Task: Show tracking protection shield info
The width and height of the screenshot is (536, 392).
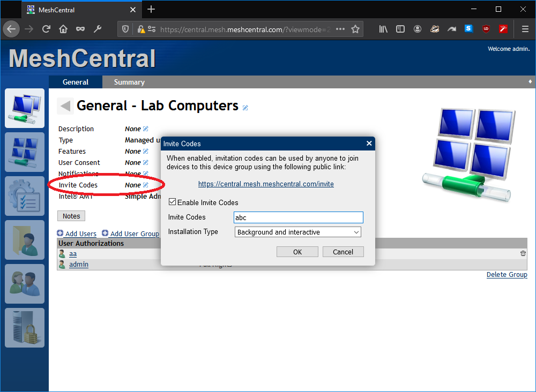Action: pos(125,29)
